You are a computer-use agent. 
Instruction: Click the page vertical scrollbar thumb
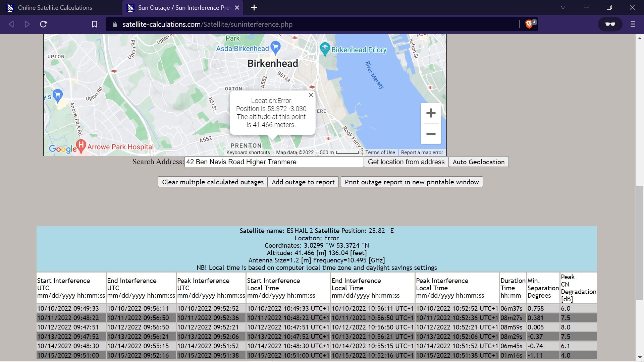pos(640,243)
